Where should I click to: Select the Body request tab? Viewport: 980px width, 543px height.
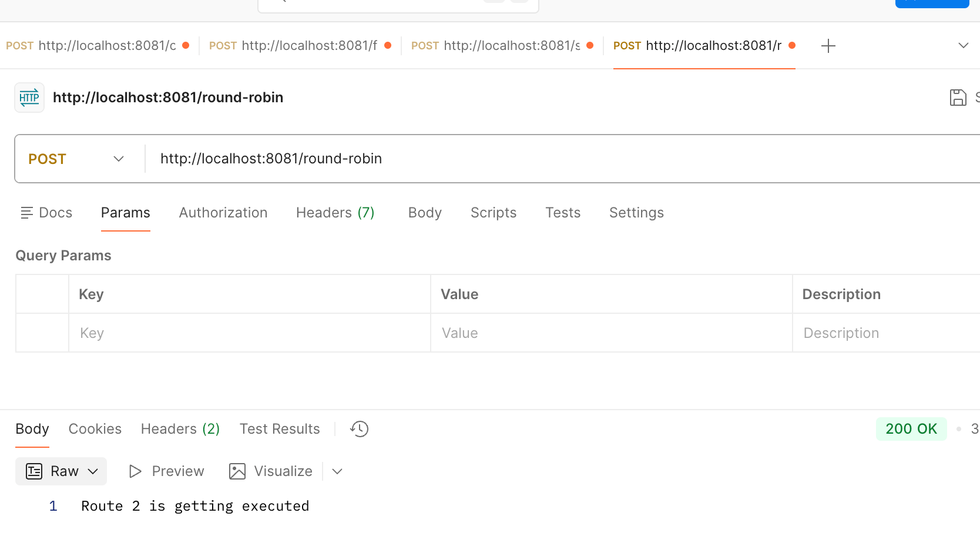(425, 213)
